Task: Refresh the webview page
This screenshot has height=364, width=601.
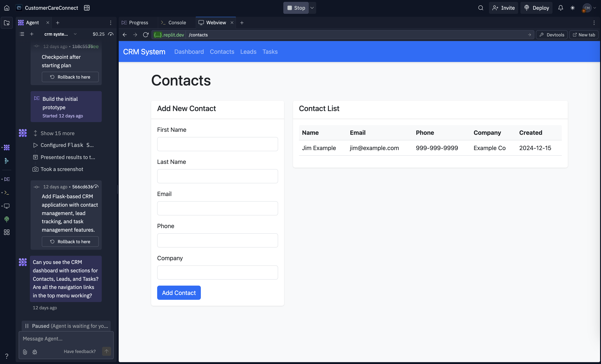Action: click(x=146, y=35)
